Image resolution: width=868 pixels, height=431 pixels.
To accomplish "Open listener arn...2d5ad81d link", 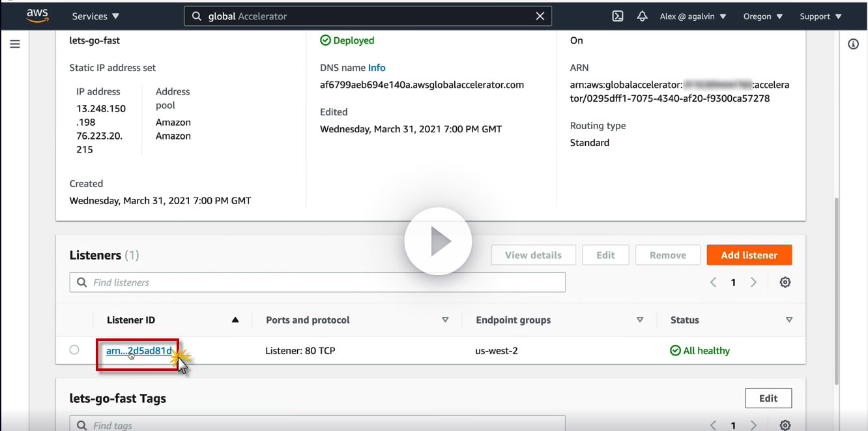I will [139, 351].
